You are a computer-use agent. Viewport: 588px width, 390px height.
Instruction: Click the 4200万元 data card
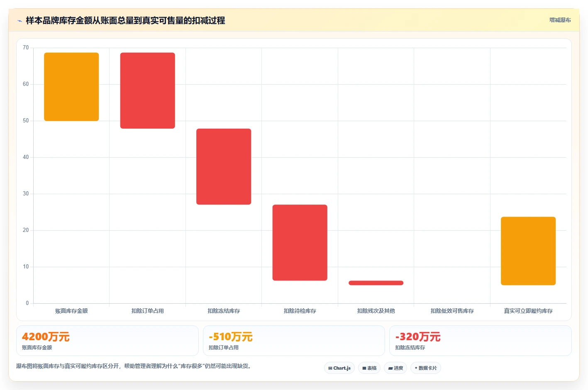coord(107,341)
